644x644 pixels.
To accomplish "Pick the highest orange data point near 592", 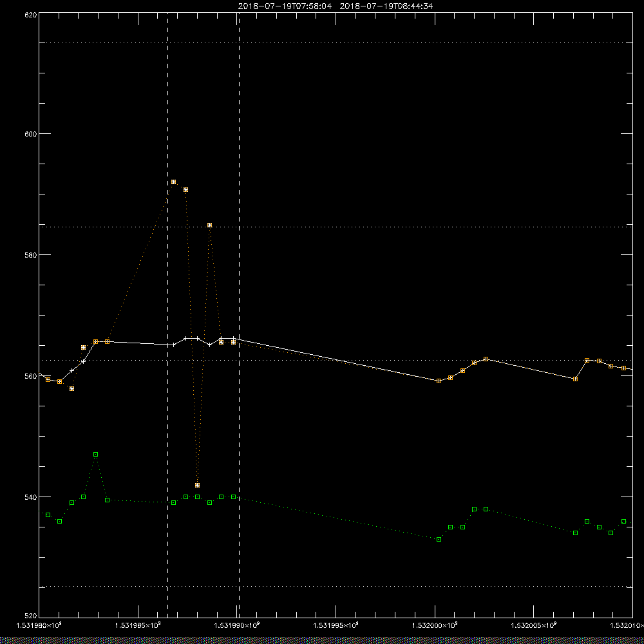I will point(173,182).
